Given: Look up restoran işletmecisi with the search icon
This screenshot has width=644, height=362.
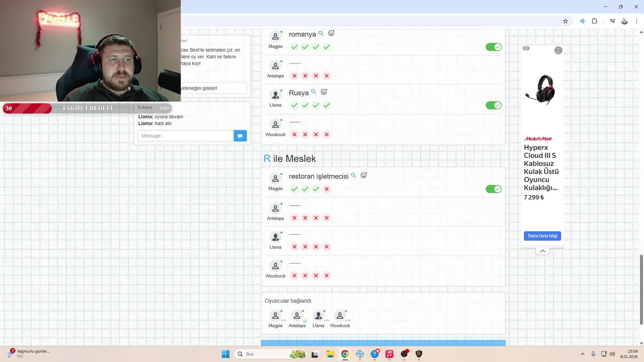Looking at the screenshot, I should (353, 175).
